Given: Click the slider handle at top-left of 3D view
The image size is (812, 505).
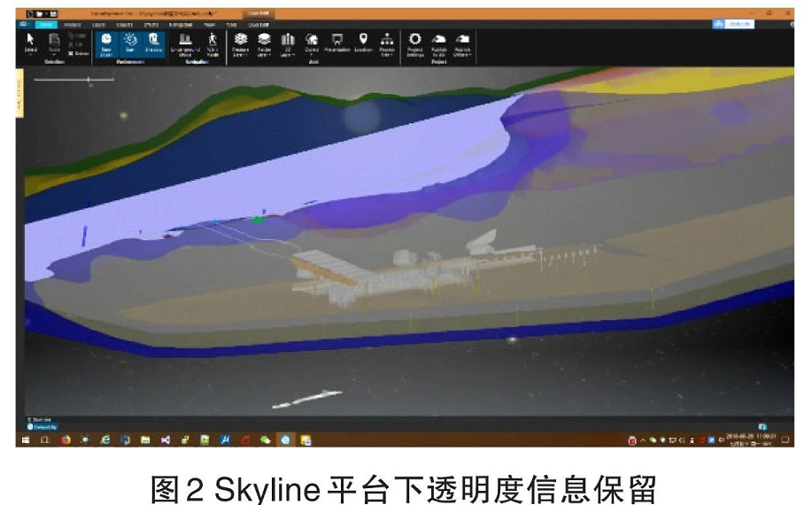Looking at the screenshot, I should (89, 80).
